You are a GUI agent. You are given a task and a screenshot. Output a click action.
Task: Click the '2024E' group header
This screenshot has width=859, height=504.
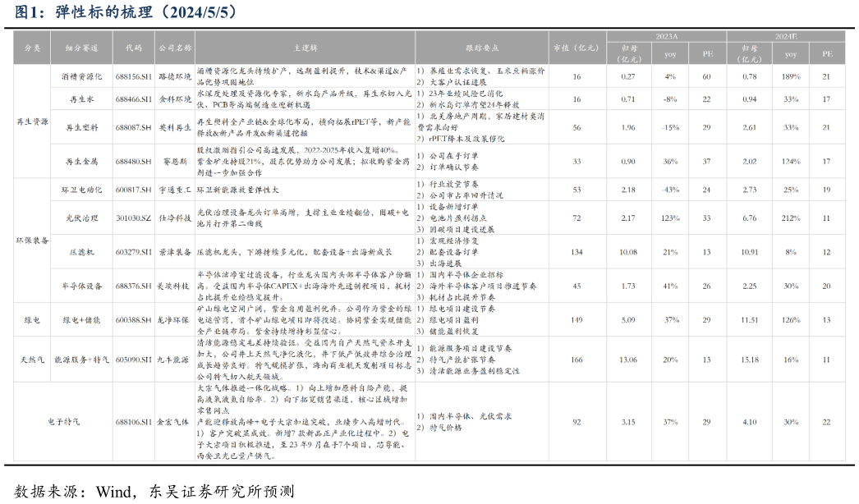(x=786, y=36)
